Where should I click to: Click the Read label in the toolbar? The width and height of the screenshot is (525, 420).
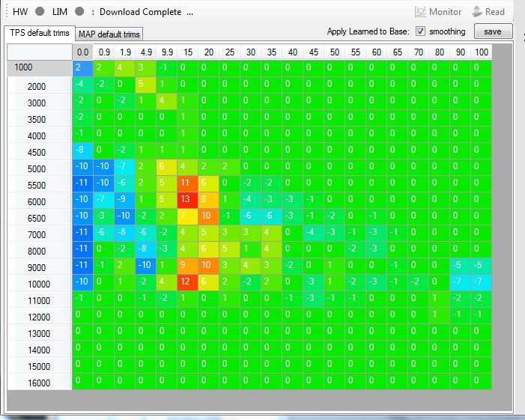pos(494,12)
